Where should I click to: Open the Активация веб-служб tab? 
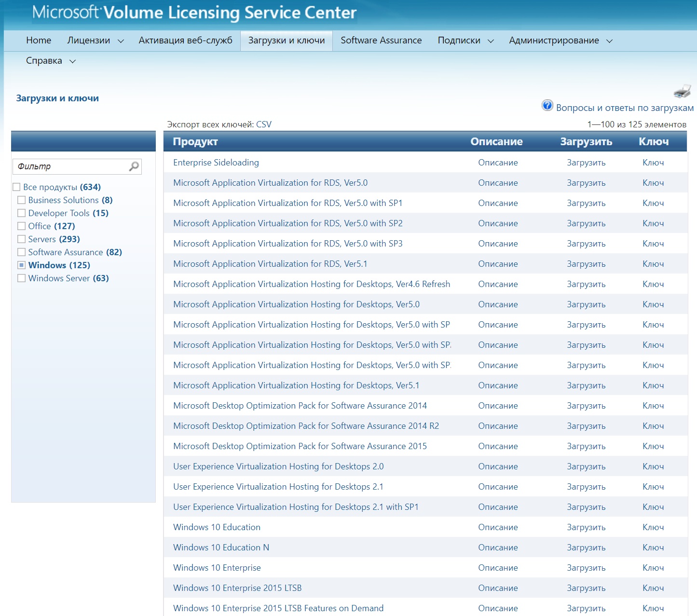pos(185,41)
